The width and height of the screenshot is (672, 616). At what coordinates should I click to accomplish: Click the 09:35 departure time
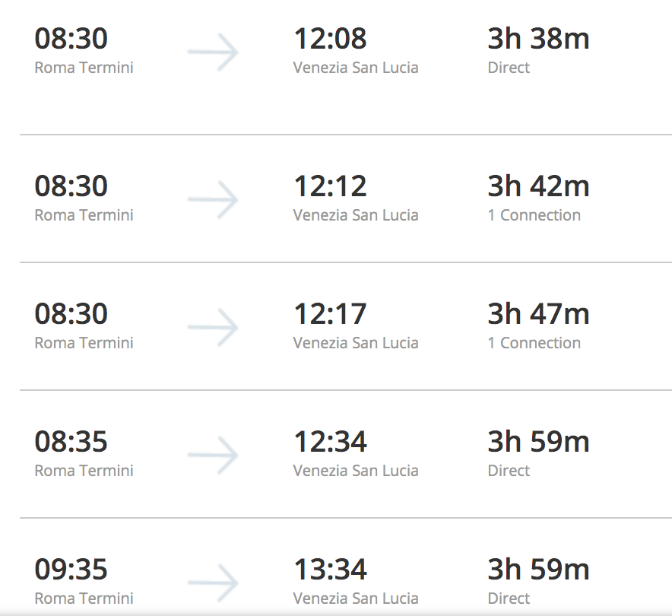(71, 570)
